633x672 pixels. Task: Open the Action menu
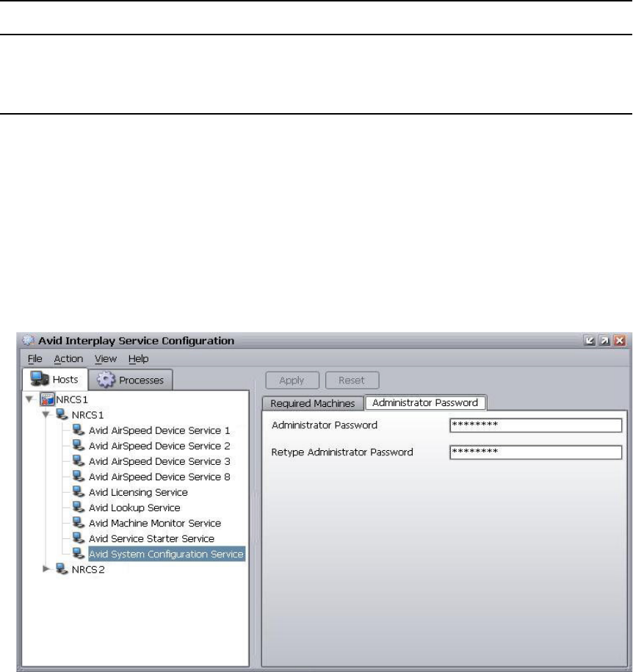click(68, 358)
